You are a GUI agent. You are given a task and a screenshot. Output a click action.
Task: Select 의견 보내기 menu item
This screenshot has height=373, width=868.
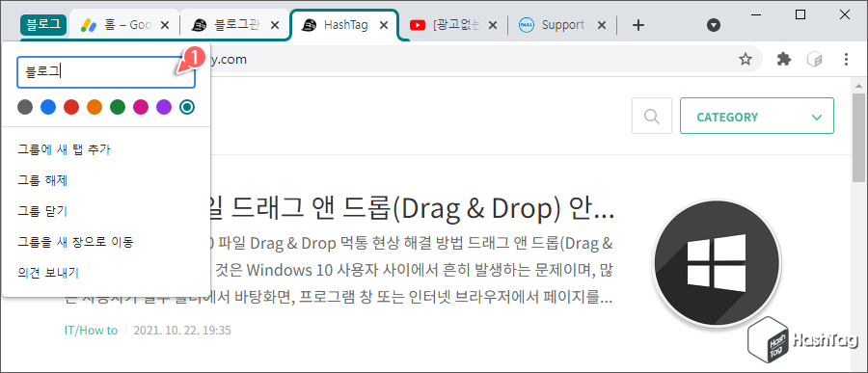(106, 272)
